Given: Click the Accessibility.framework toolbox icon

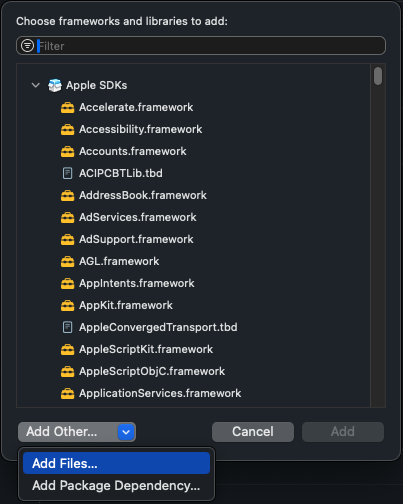Looking at the screenshot, I should coord(68,129).
